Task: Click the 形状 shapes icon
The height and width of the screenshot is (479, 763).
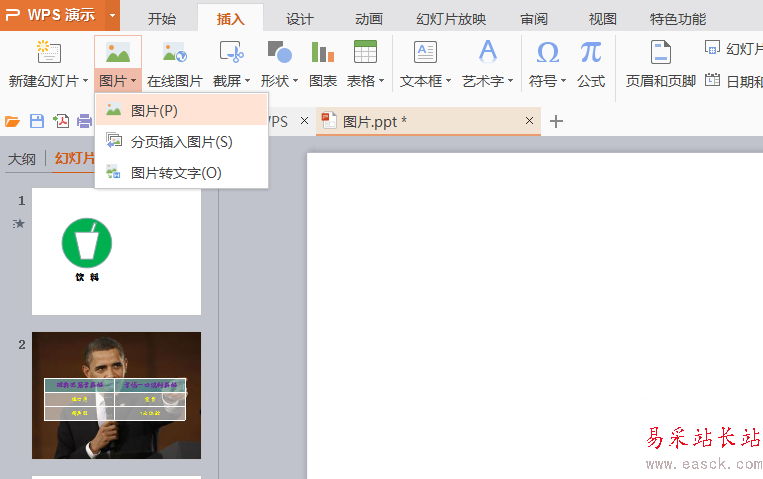Action: coord(279,52)
